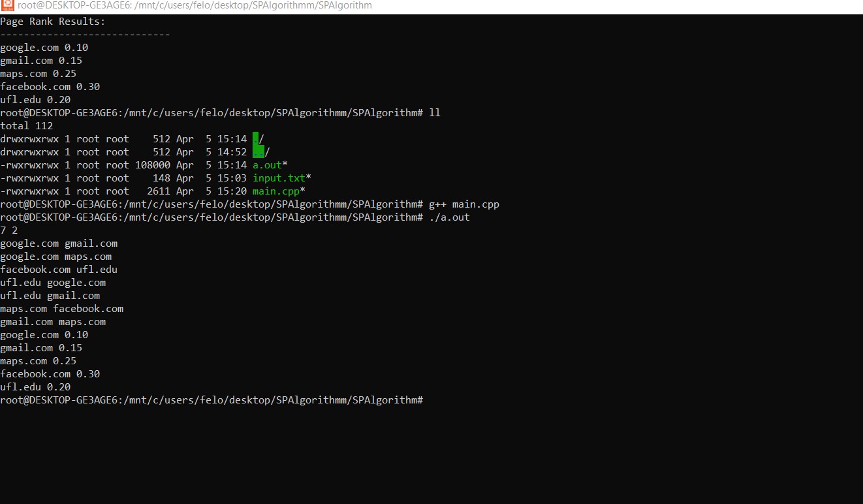Click the Ubuntu terminal icon in title bar
863x504 pixels.
click(7, 5)
